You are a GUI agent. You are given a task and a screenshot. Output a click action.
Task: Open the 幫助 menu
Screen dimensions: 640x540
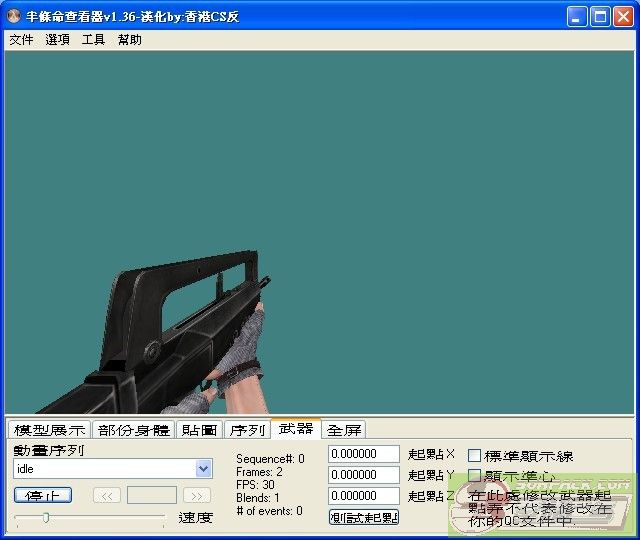(129, 40)
